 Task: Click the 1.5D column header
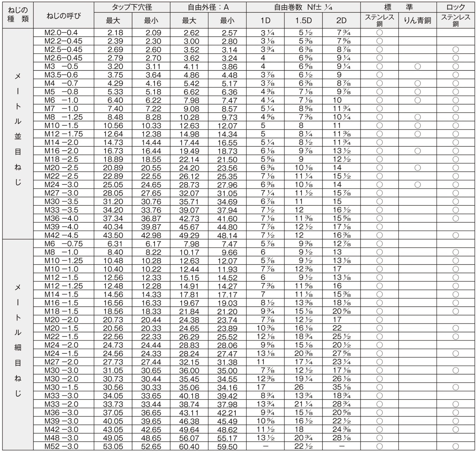pos(303,21)
